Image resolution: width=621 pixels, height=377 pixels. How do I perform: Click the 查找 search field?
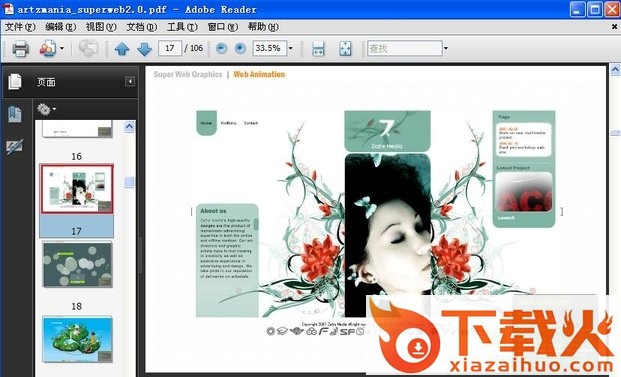click(x=404, y=48)
